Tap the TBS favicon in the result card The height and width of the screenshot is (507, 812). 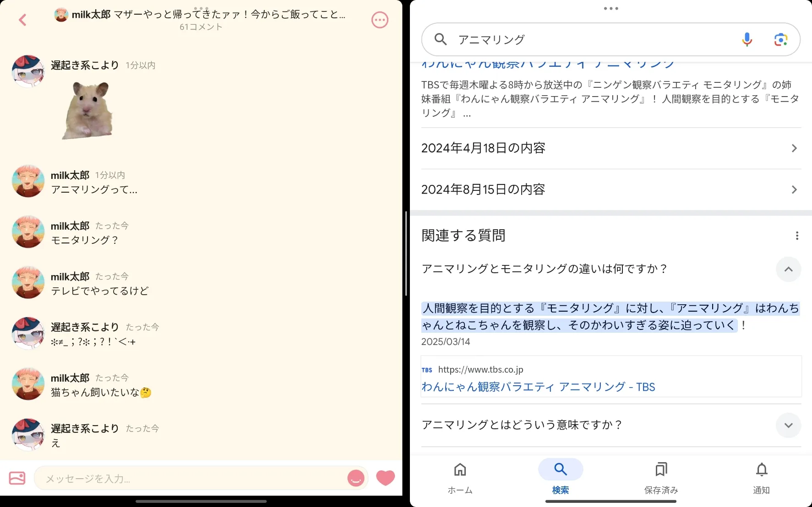tap(427, 370)
